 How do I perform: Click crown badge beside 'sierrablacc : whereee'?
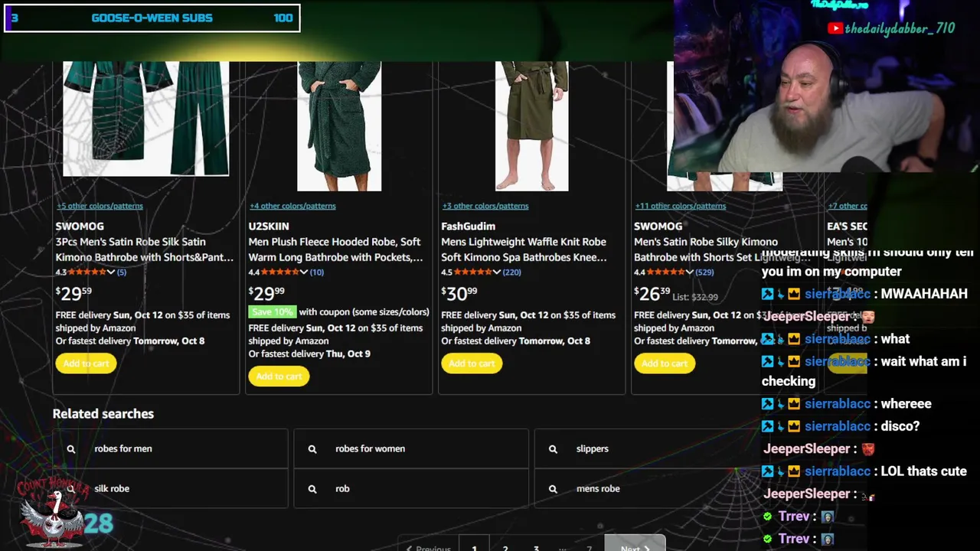[794, 404]
